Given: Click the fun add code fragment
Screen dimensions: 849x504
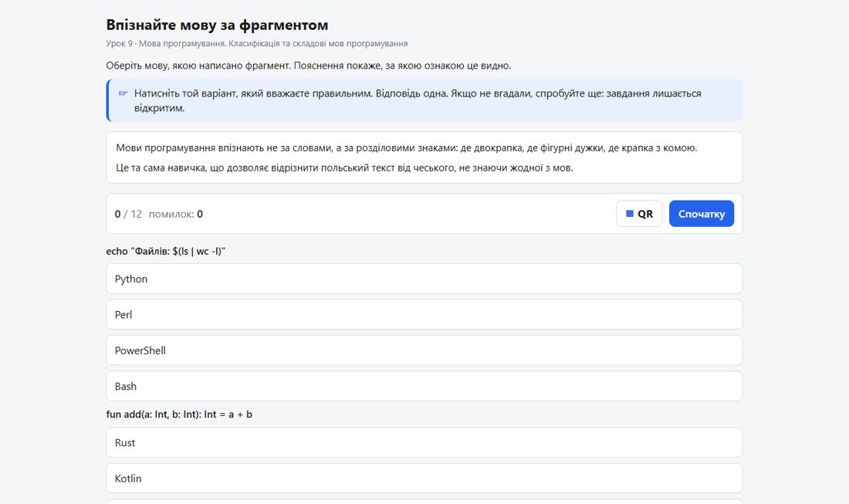Looking at the screenshot, I should click(179, 414).
